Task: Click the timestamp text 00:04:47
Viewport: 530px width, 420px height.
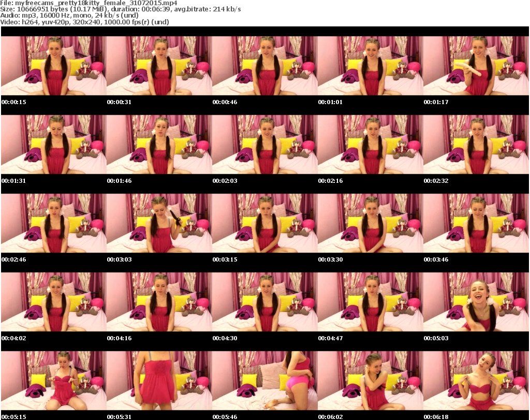Action: (330, 338)
